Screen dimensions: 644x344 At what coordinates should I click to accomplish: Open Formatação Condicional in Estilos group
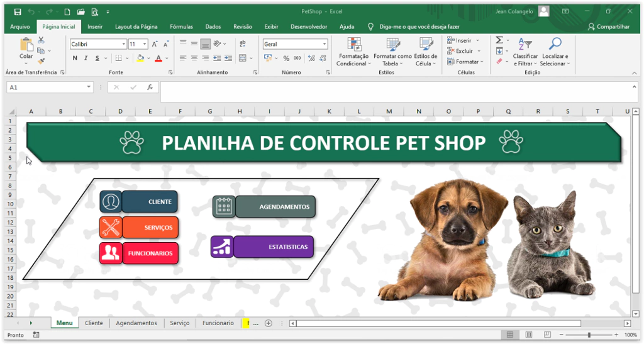355,52
